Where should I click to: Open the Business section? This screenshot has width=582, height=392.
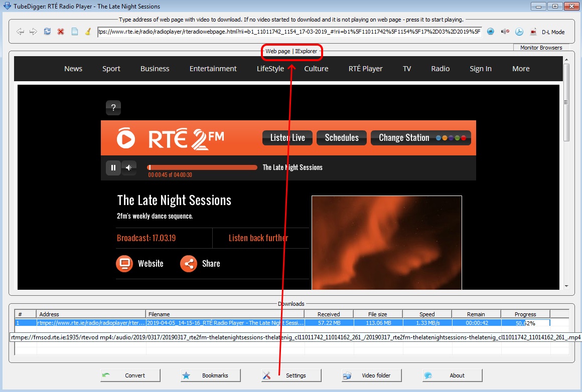[x=155, y=69]
